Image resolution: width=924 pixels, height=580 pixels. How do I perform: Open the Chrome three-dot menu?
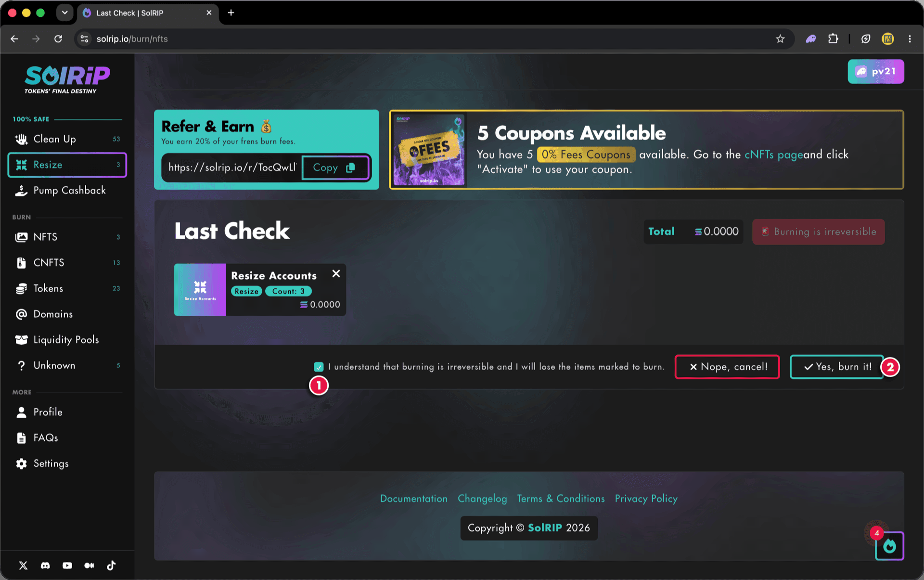tap(910, 39)
